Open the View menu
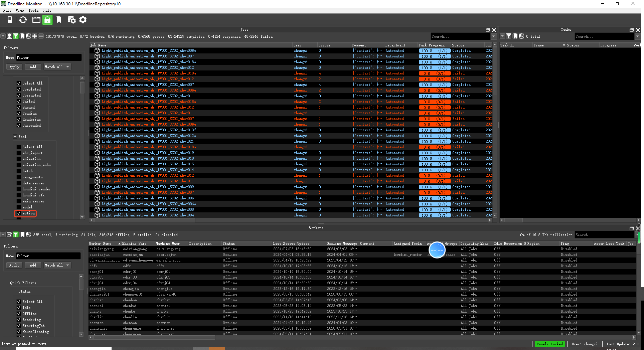Image resolution: width=644 pixels, height=350 pixels. click(x=20, y=10)
